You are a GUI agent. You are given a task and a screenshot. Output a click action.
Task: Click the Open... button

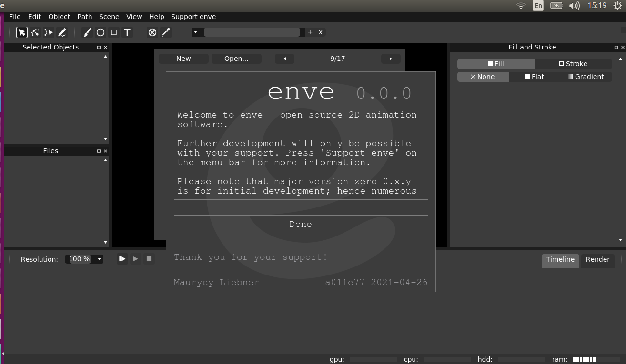(x=236, y=59)
